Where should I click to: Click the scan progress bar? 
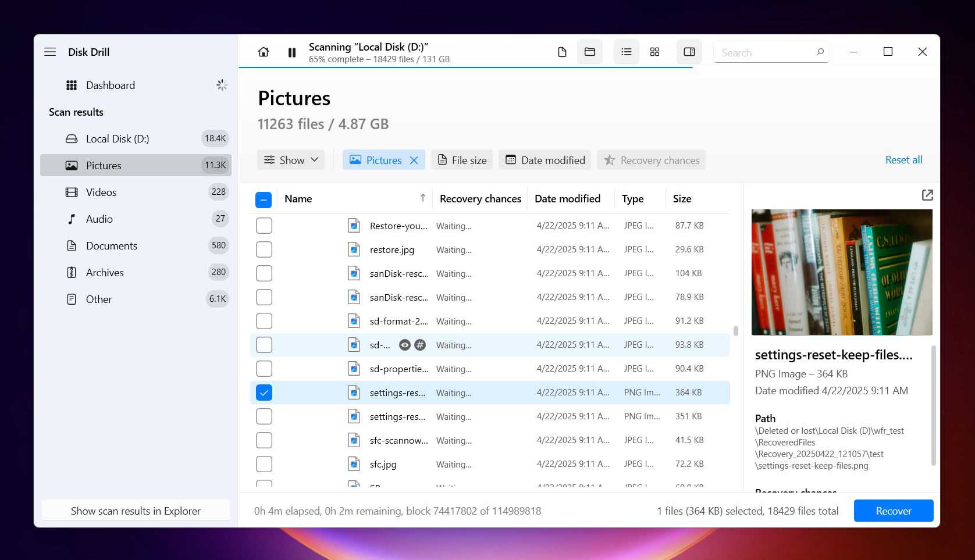pyautogui.click(x=465, y=67)
